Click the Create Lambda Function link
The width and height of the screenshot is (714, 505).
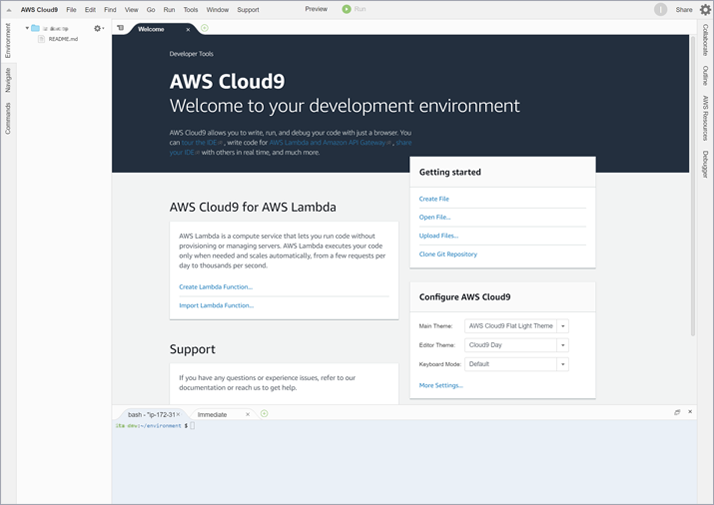pyautogui.click(x=216, y=287)
